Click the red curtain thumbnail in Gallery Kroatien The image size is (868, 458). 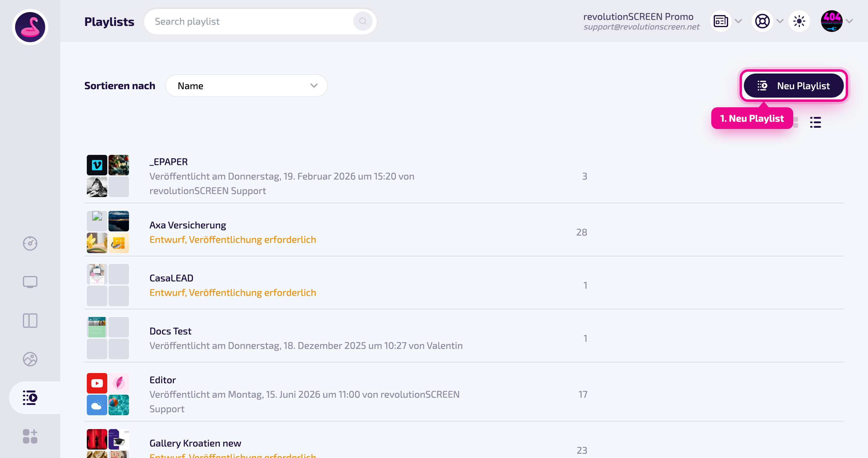(97, 439)
